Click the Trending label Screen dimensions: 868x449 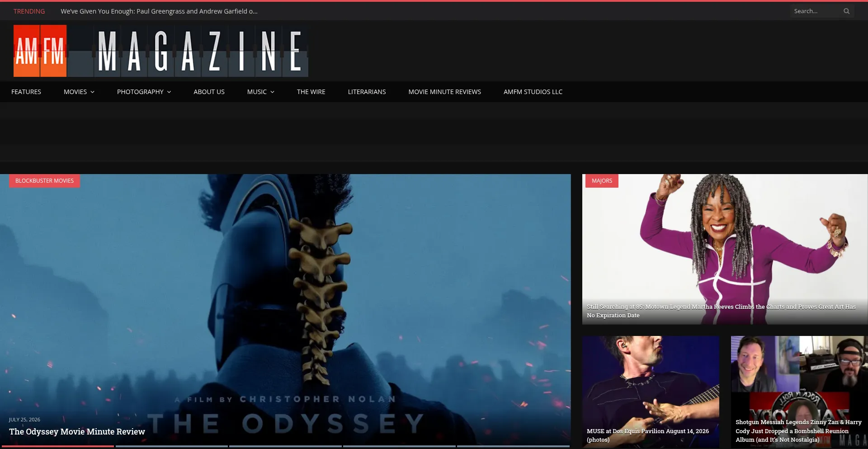[x=29, y=11]
